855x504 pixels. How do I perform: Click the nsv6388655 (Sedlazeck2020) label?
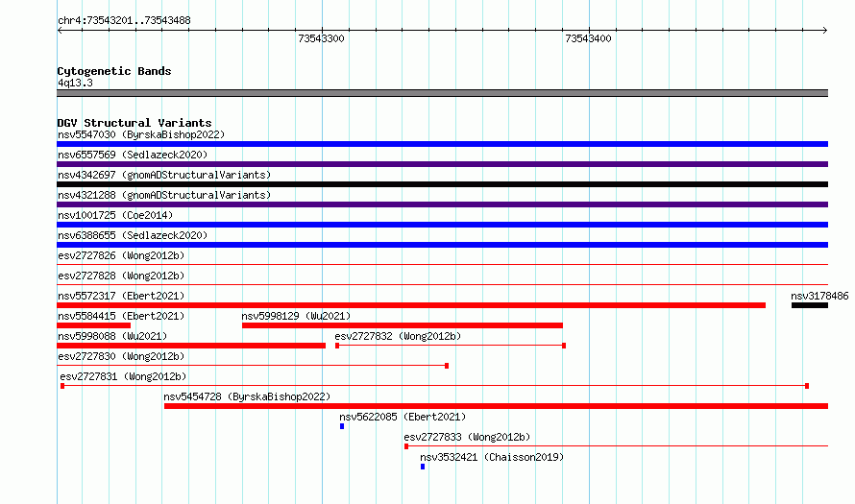133,235
